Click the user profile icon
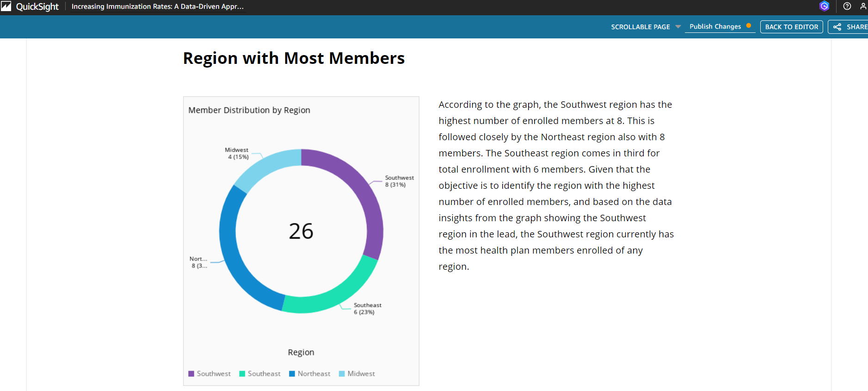 pyautogui.click(x=863, y=6)
